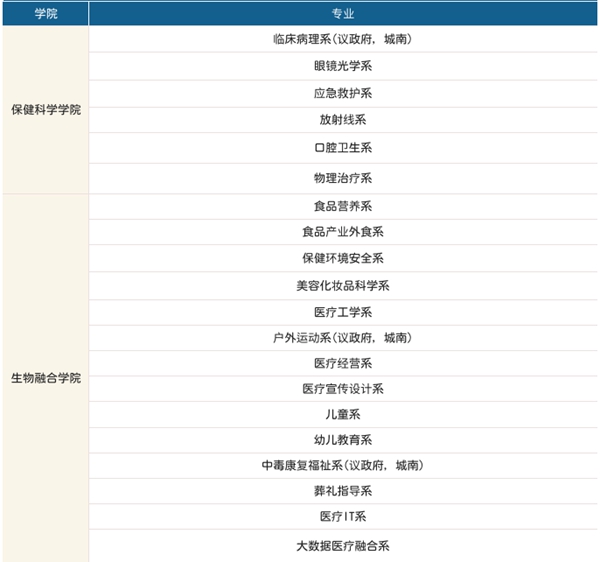Choose the 幼儿教育系 major
The width and height of the screenshot is (600, 562).
tap(343, 440)
